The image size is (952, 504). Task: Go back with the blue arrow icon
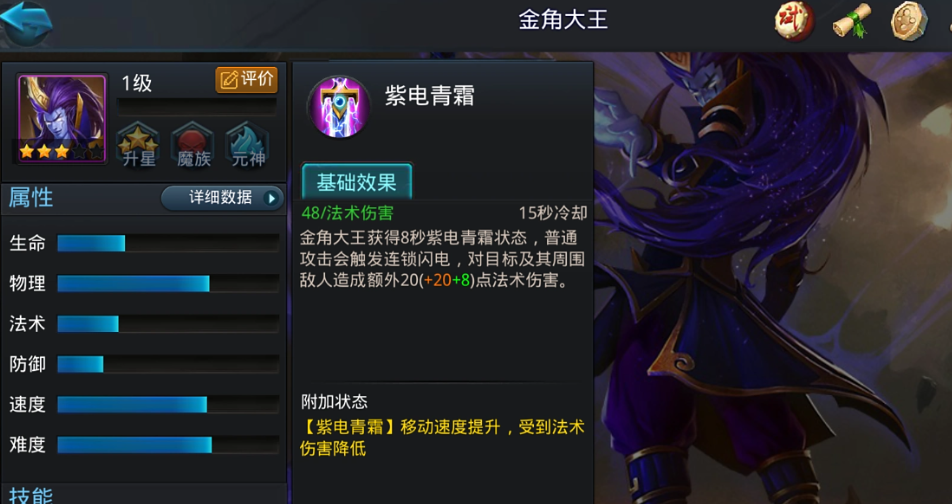coord(27,22)
